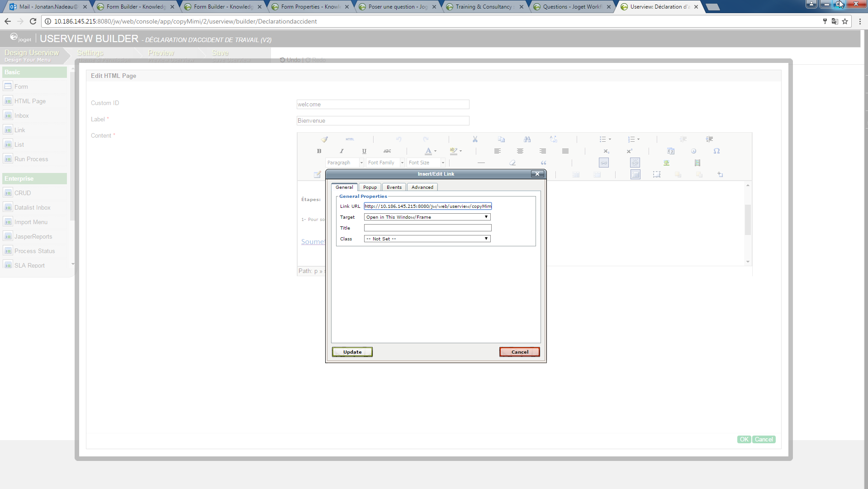Align text right
The image size is (868, 489).
click(543, 151)
